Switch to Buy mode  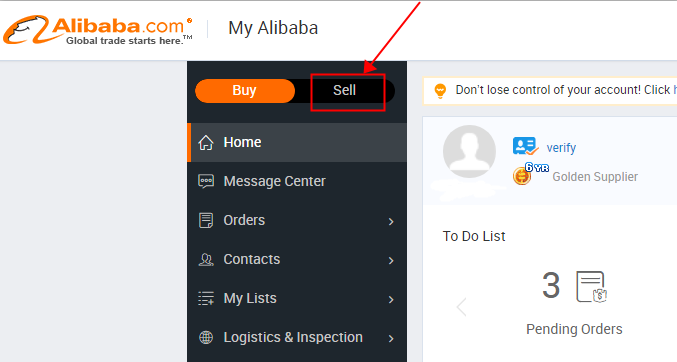tap(245, 91)
